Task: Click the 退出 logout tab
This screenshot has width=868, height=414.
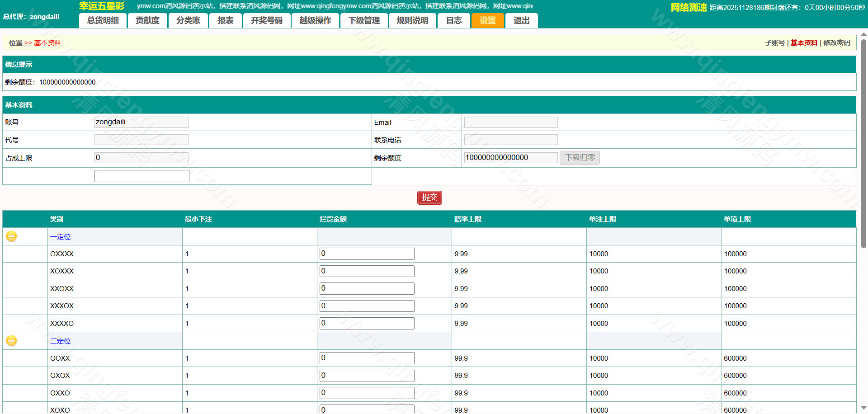Action: click(521, 21)
